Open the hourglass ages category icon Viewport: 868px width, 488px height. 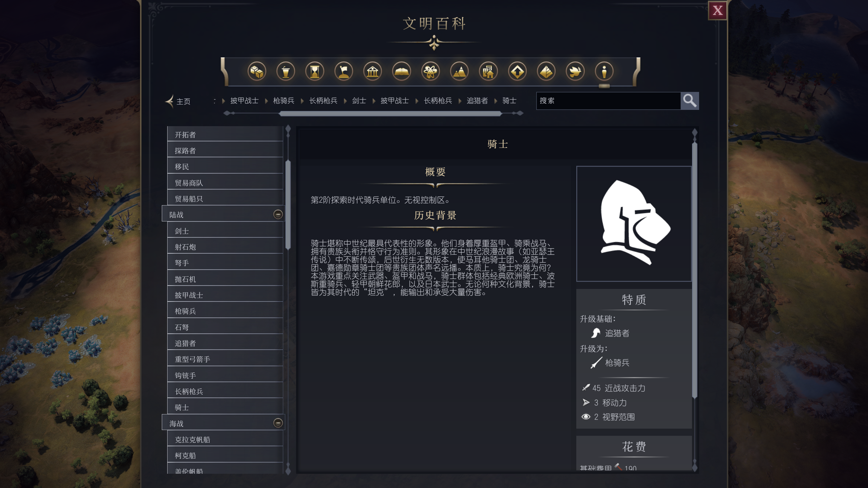coord(314,72)
